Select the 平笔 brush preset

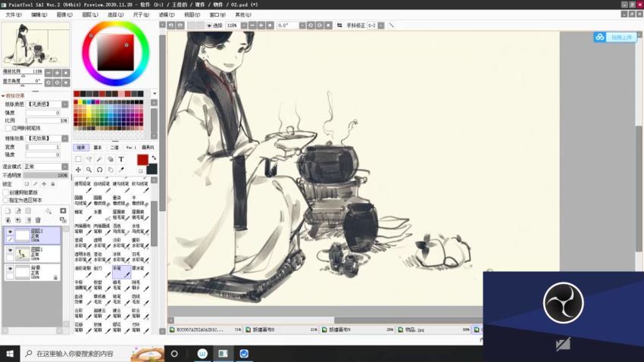pos(121,272)
